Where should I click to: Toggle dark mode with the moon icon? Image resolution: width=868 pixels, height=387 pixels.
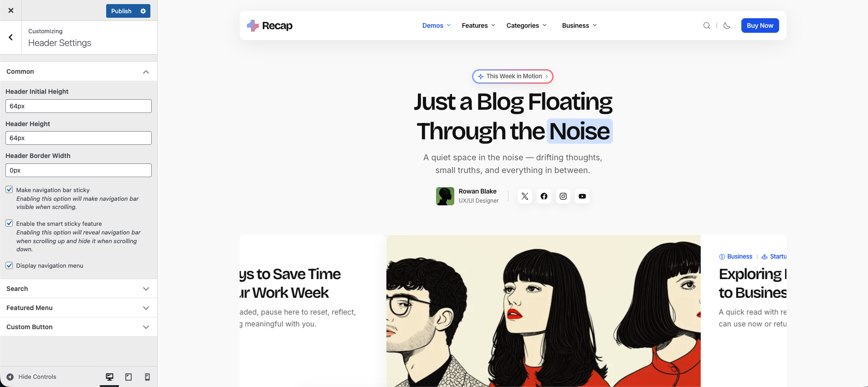[727, 25]
